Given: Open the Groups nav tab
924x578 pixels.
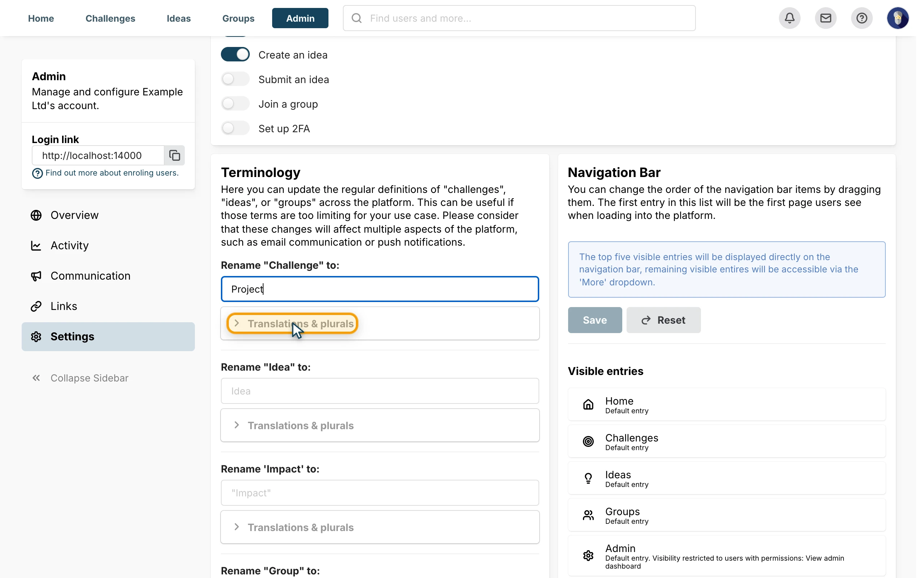Looking at the screenshot, I should 238,18.
